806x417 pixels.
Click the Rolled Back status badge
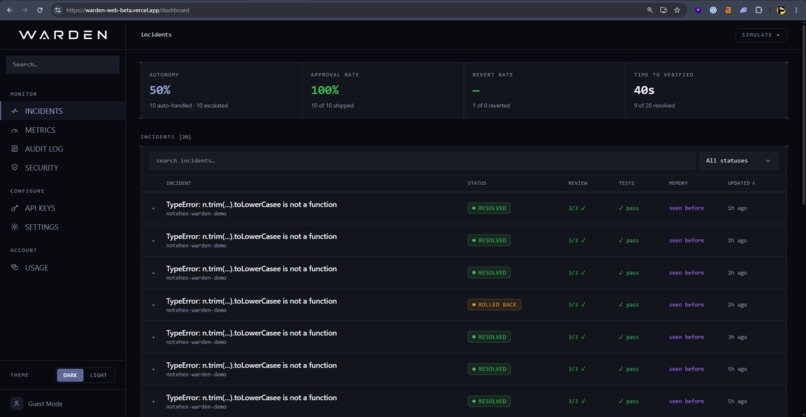pyautogui.click(x=494, y=304)
